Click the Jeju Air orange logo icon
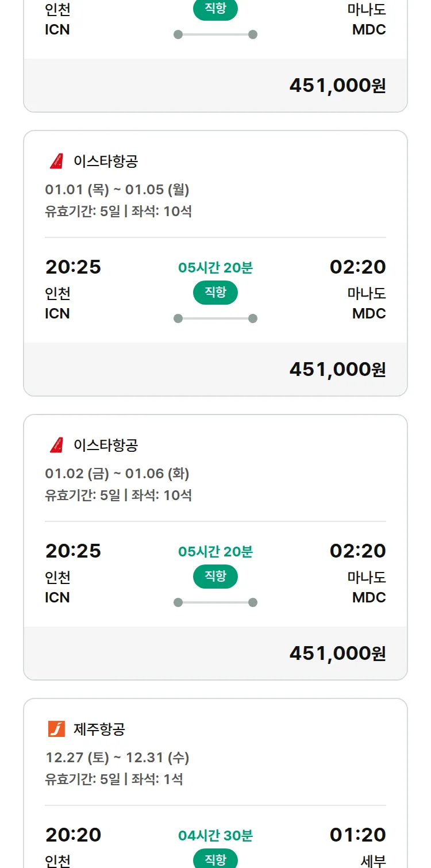Image resolution: width=431 pixels, height=868 pixels. 56,729
